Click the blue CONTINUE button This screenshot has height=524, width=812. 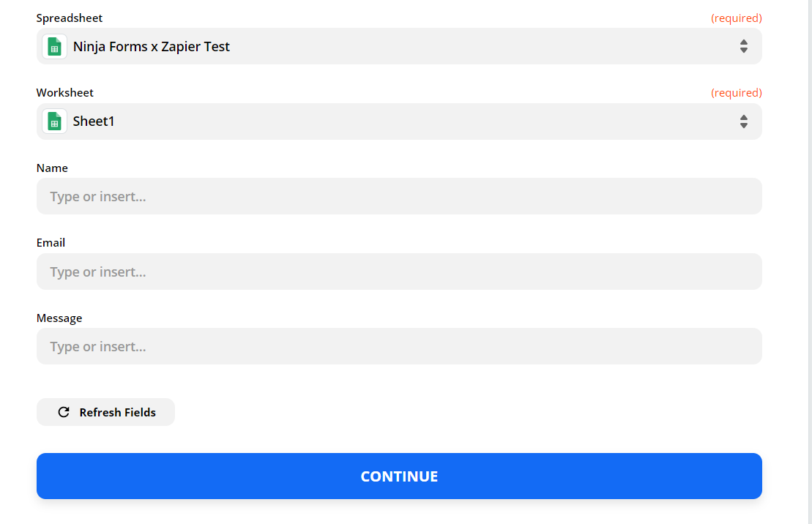pyautogui.click(x=399, y=476)
